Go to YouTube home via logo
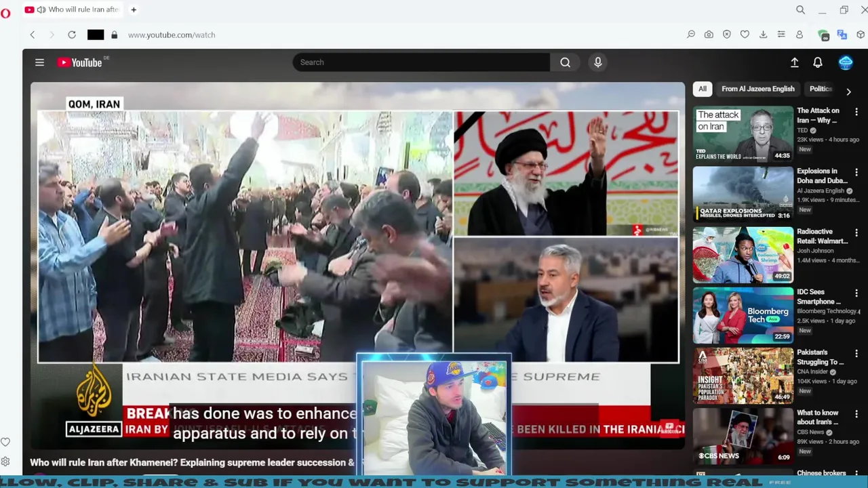868x488 pixels. 80,62
